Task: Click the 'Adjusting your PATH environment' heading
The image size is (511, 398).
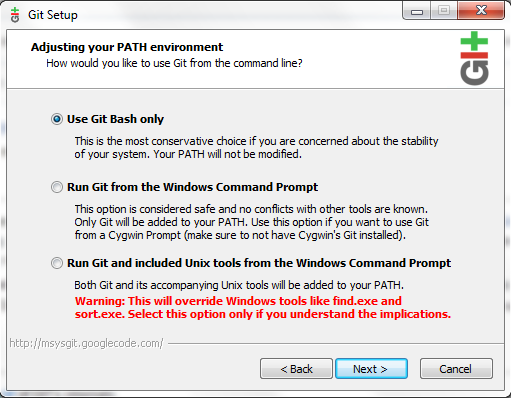Action: point(127,47)
